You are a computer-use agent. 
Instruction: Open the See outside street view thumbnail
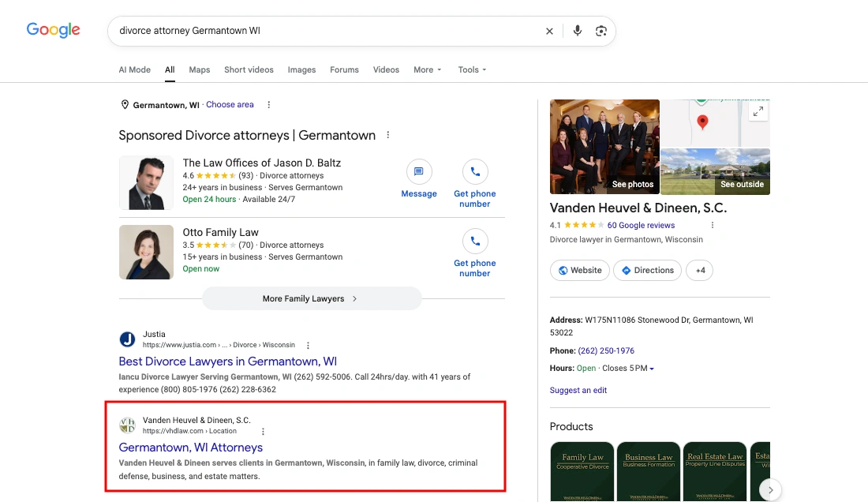[x=715, y=171]
